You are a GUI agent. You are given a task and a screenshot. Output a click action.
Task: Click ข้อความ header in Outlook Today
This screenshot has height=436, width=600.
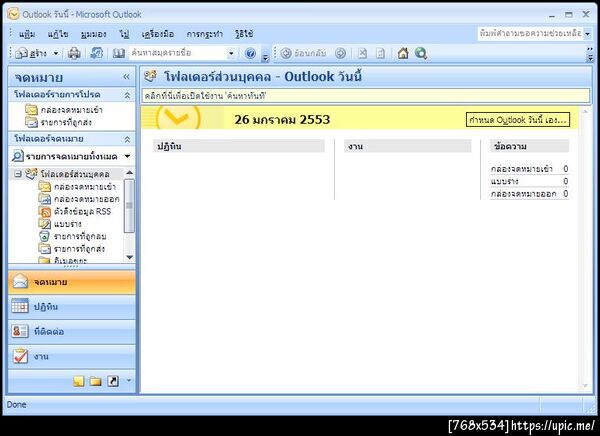(529, 146)
